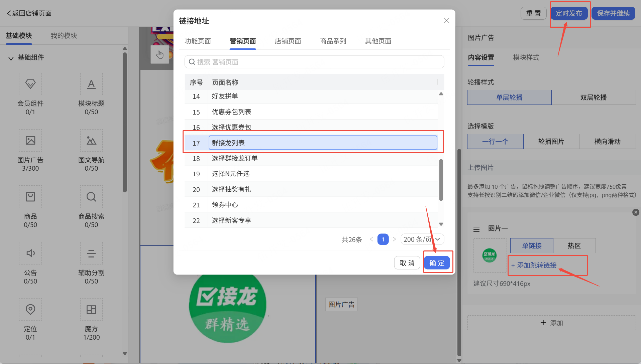Select row 17 群接龙列表
Image resolution: width=641 pixels, height=364 pixels.
click(x=311, y=143)
